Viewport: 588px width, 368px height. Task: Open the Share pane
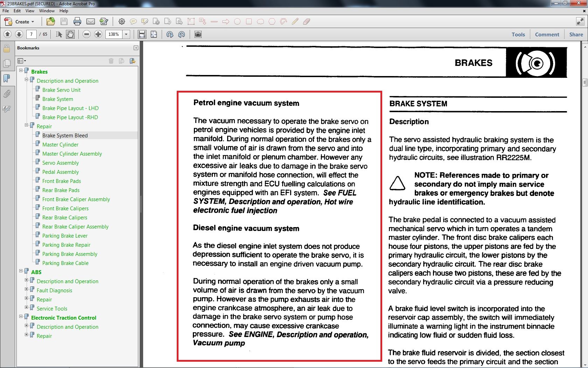576,34
